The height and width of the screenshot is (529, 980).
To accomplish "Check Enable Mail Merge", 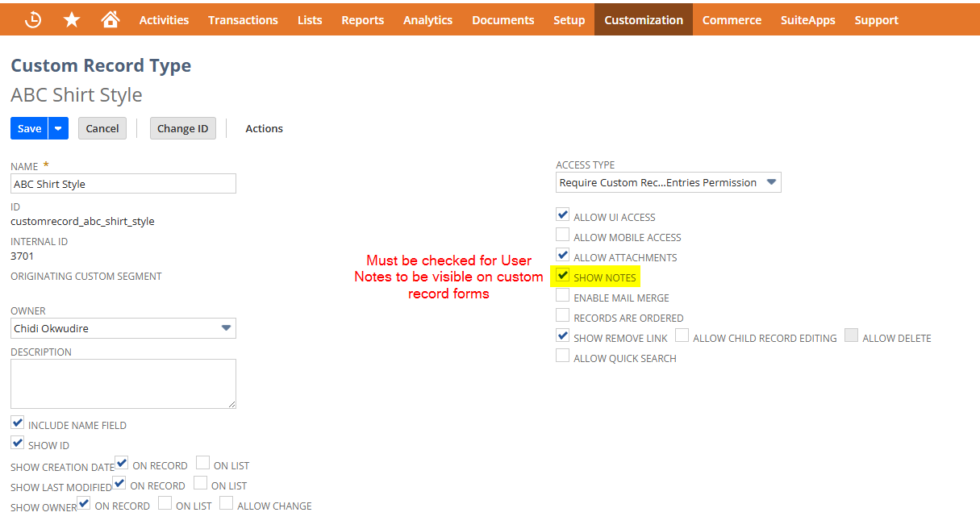I will point(562,295).
